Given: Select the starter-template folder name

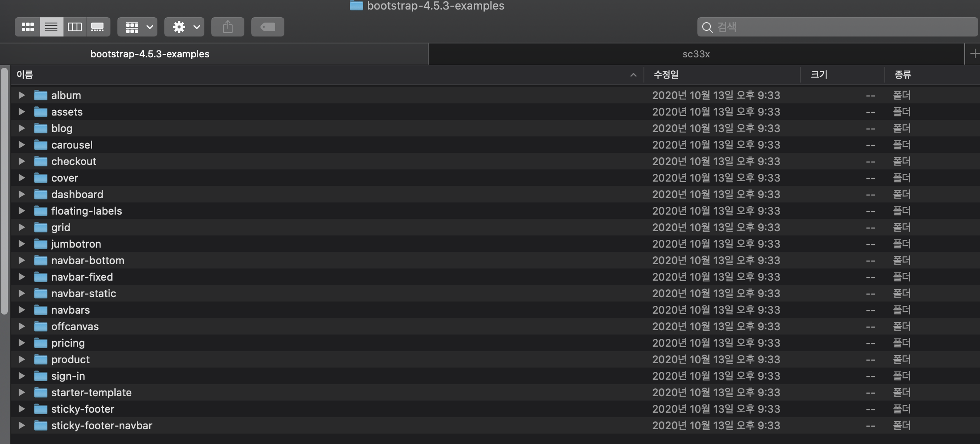Looking at the screenshot, I should click(91, 393).
